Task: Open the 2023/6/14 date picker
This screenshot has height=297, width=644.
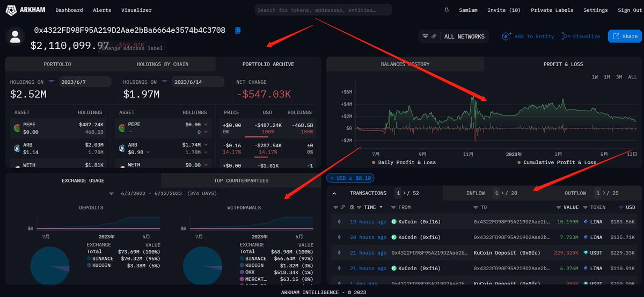Action: [x=197, y=82]
